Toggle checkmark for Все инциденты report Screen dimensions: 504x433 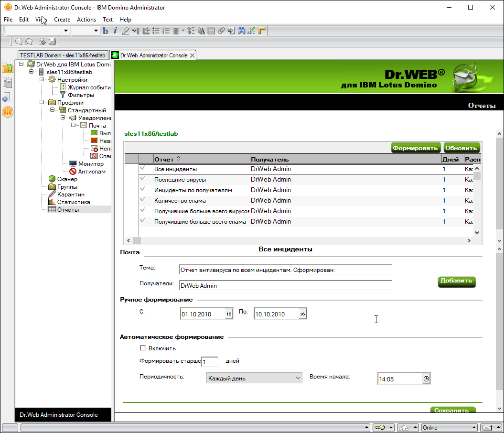143,168
